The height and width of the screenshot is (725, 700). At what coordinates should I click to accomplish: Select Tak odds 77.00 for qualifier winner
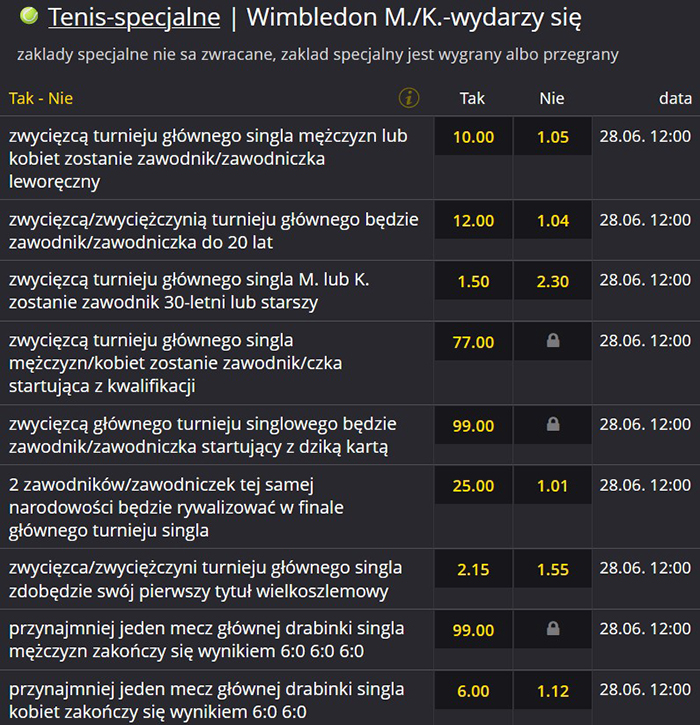click(473, 342)
